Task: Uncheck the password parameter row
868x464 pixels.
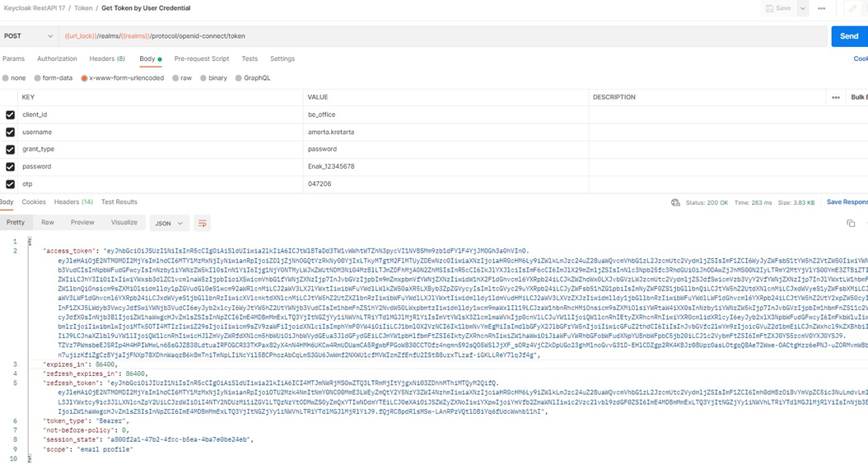Action: (x=10, y=166)
